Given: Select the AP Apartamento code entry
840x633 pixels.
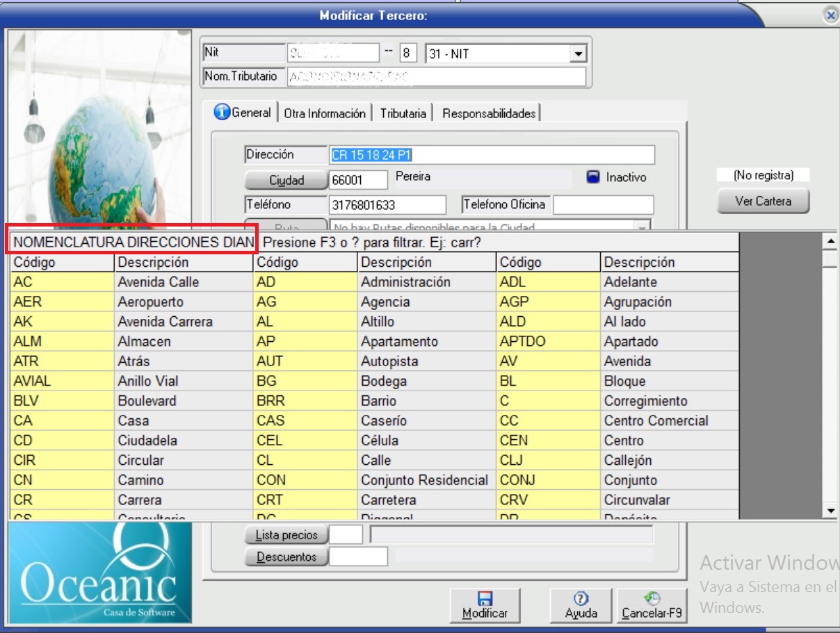Looking at the screenshot, I should (x=305, y=342).
